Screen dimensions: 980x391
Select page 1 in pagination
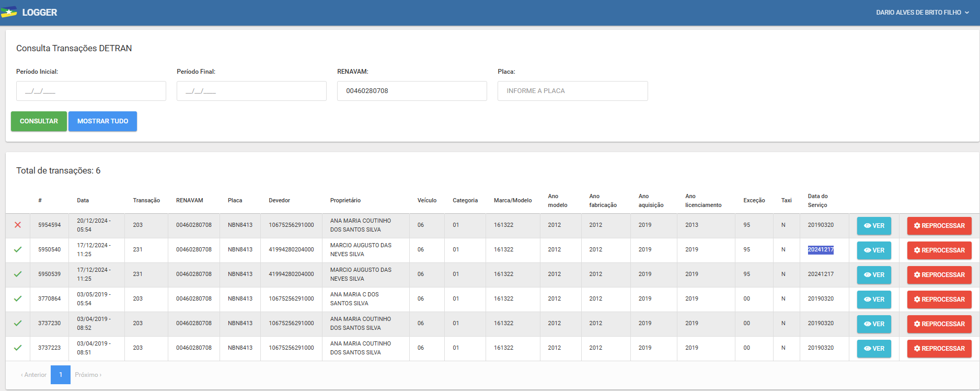(x=61, y=375)
